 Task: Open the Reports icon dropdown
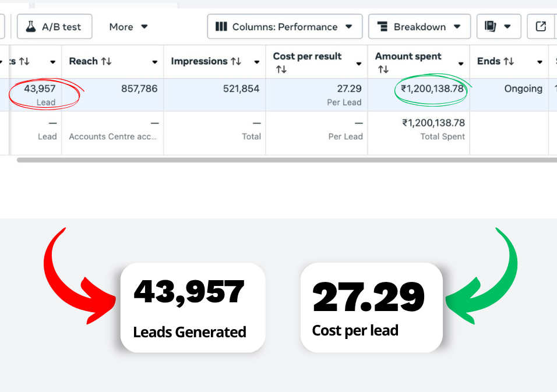pos(498,27)
